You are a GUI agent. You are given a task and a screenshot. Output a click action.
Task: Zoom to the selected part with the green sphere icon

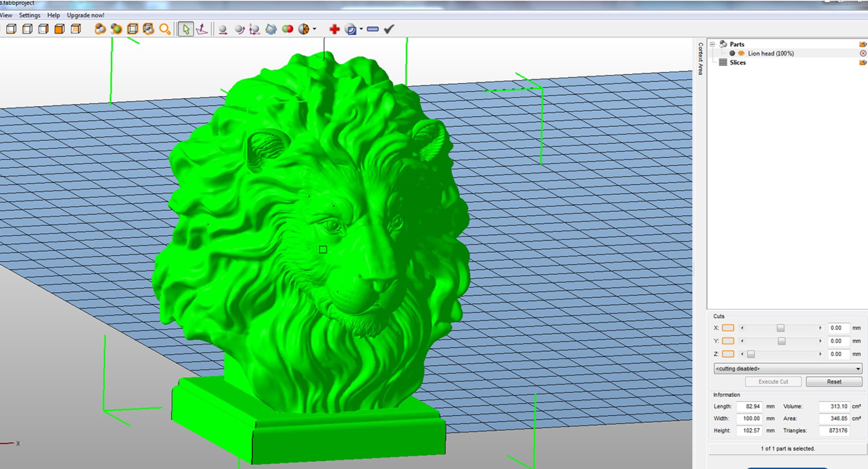click(116, 29)
